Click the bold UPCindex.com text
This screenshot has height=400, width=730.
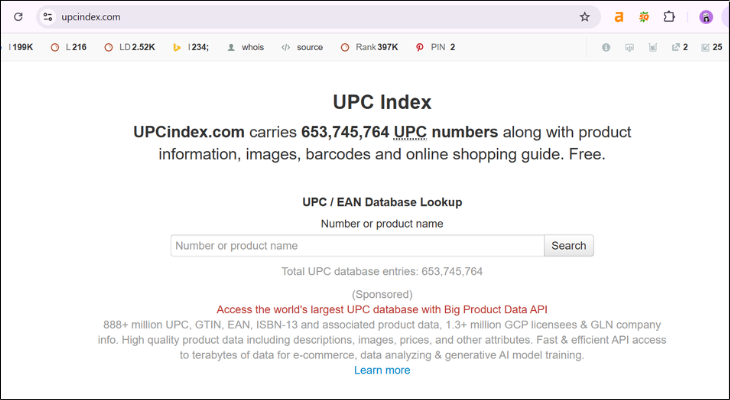click(x=189, y=132)
